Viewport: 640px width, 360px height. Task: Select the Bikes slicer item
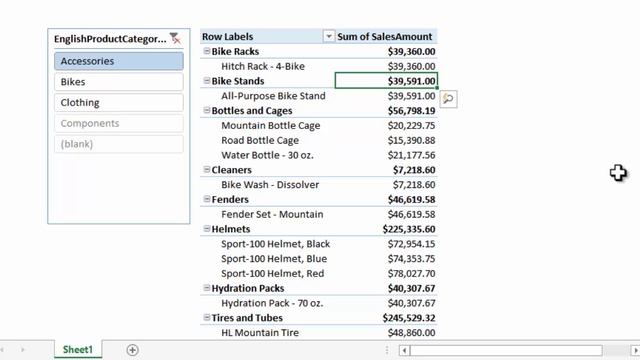point(119,82)
